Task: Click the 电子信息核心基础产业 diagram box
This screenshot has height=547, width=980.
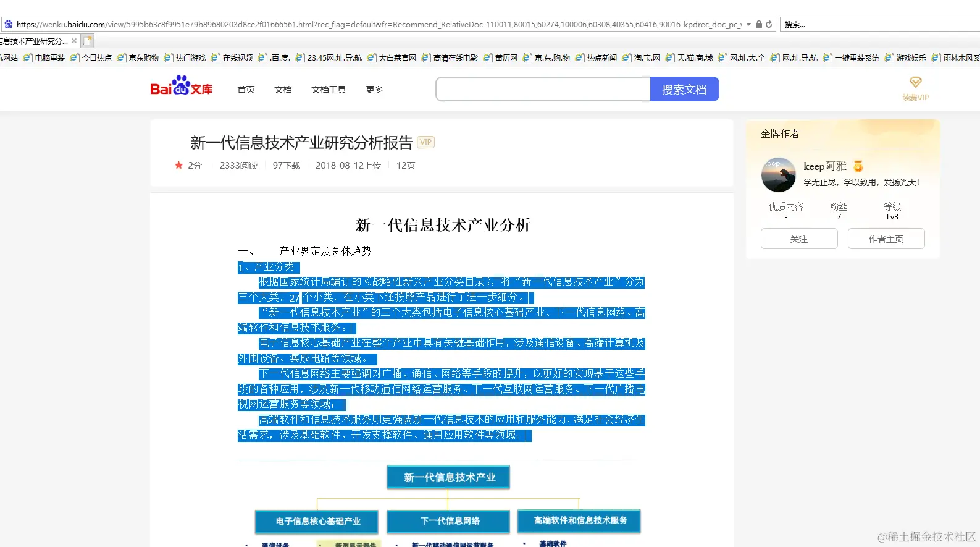Action: [x=317, y=521]
